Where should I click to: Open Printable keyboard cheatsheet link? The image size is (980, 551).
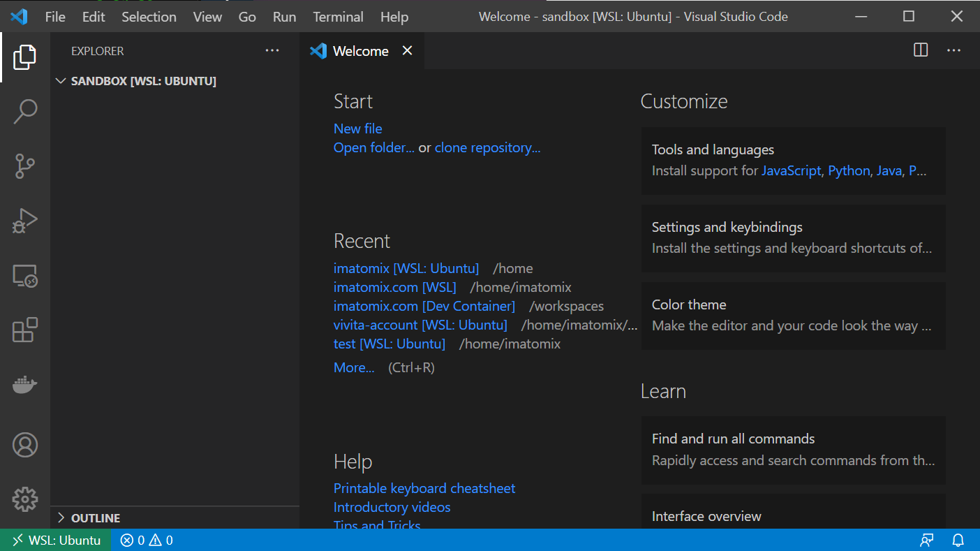(x=424, y=488)
